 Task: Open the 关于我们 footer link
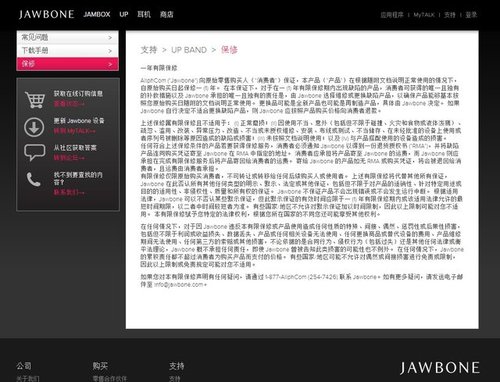[x=28, y=378]
